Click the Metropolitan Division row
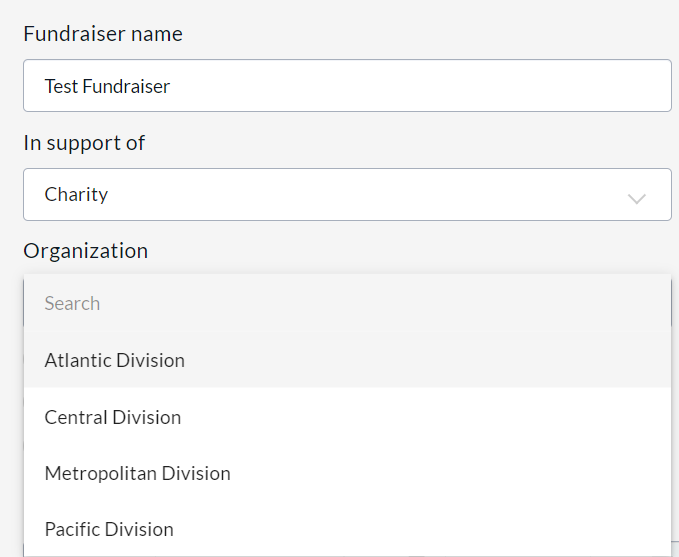The image size is (679, 557). (x=347, y=473)
